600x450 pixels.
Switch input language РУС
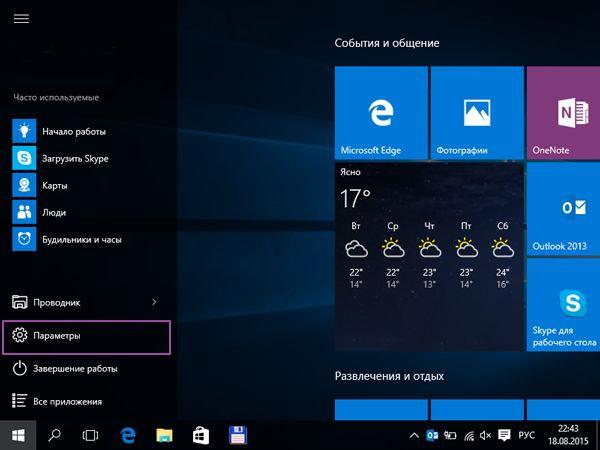pyautogui.click(x=527, y=435)
